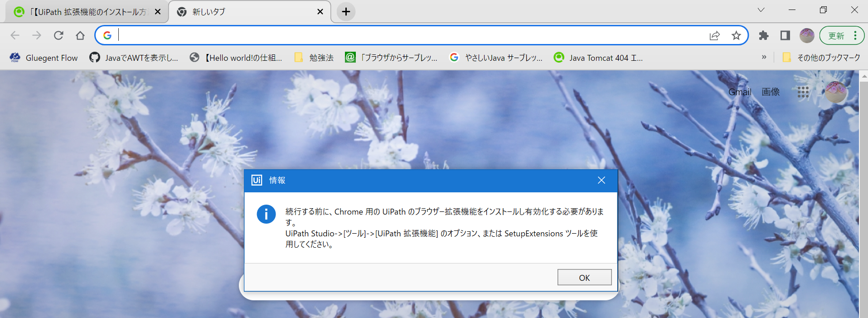This screenshot has width=868, height=318.
Task: Open the Hello world!の仕組 bookmark
Action: click(236, 58)
